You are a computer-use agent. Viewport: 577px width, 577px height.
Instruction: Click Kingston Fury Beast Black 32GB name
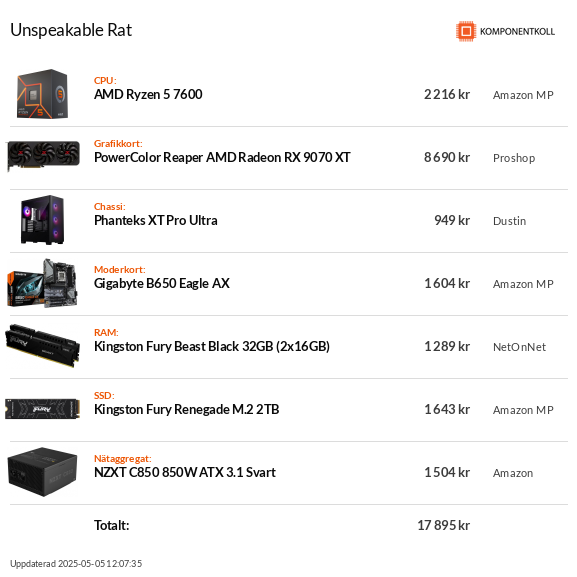click(212, 347)
